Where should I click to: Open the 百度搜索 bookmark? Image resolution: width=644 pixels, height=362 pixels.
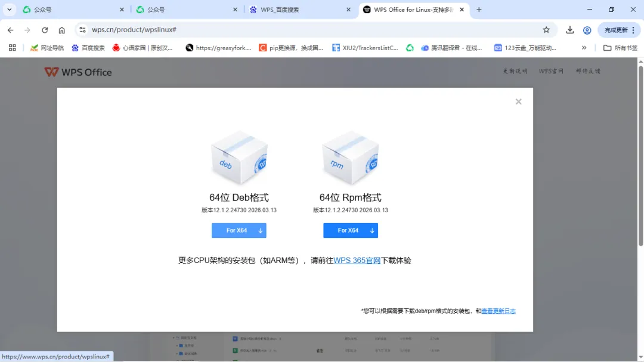88,48
